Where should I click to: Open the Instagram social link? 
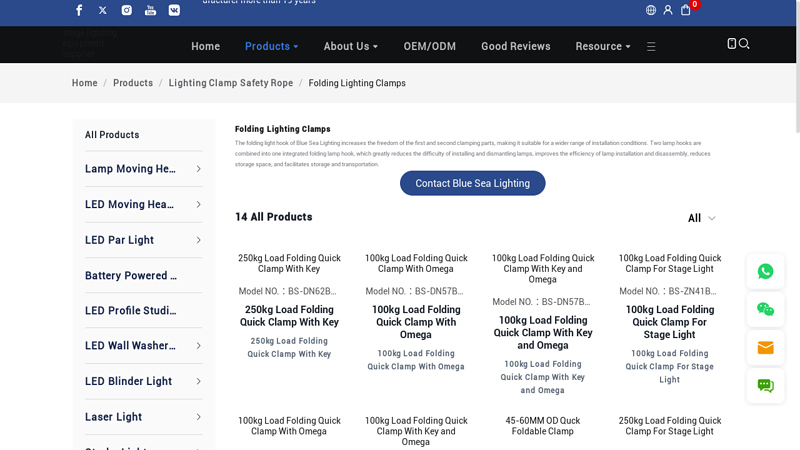click(x=127, y=10)
